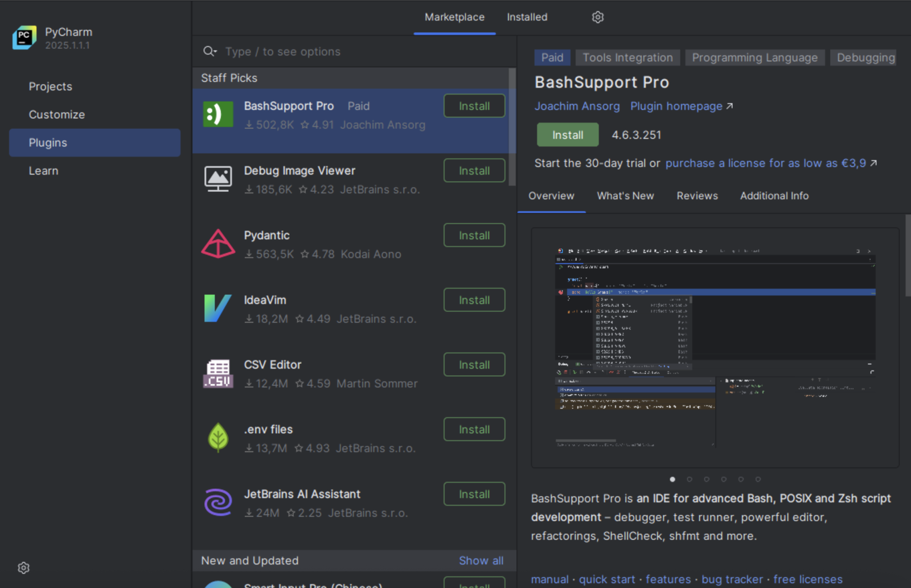The height and width of the screenshot is (588, 911).
Task: Click the Debug Image Viewer plugin icon
Action: [218, 179]
